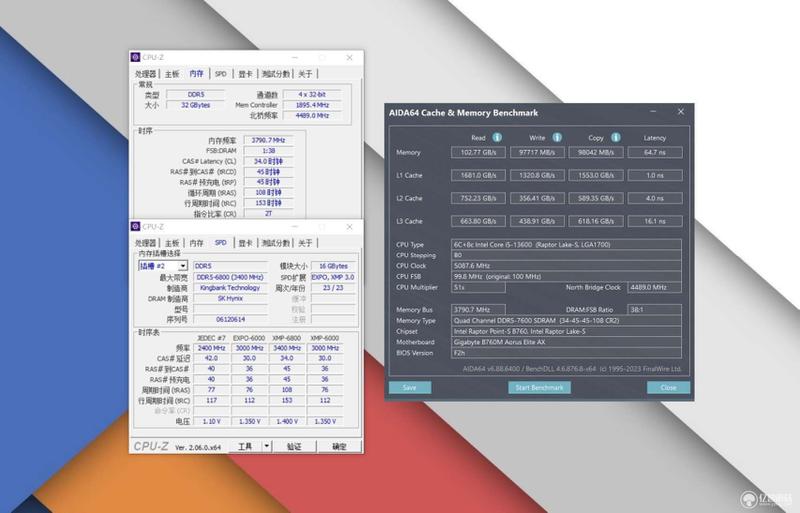
Task: Close the AIDA64 benchmark window with the X
Action: click(x=681, y=112)
